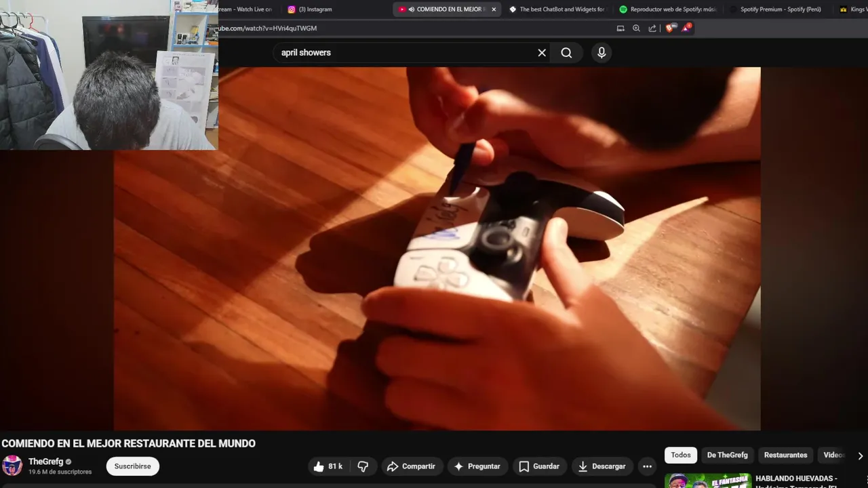Open HABLANDO HUEVADAS recommended video thumbnail

click(x=708, y=481)
